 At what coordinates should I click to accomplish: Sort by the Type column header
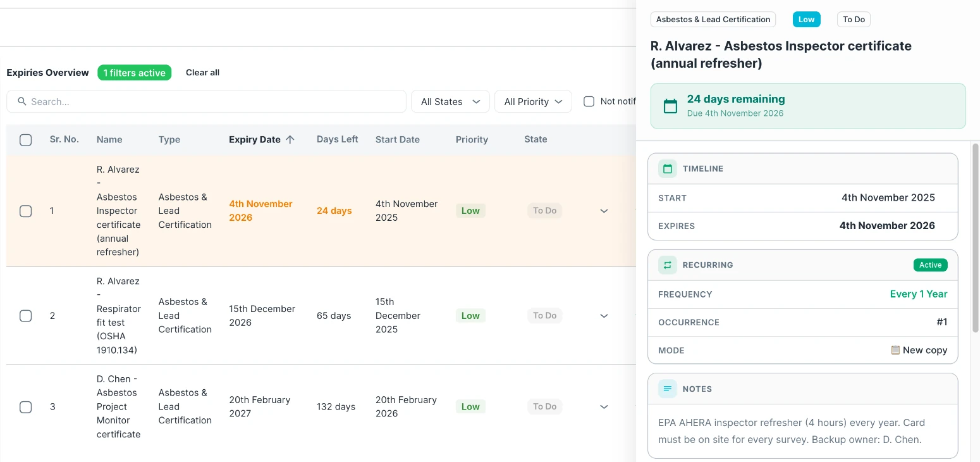169,139
